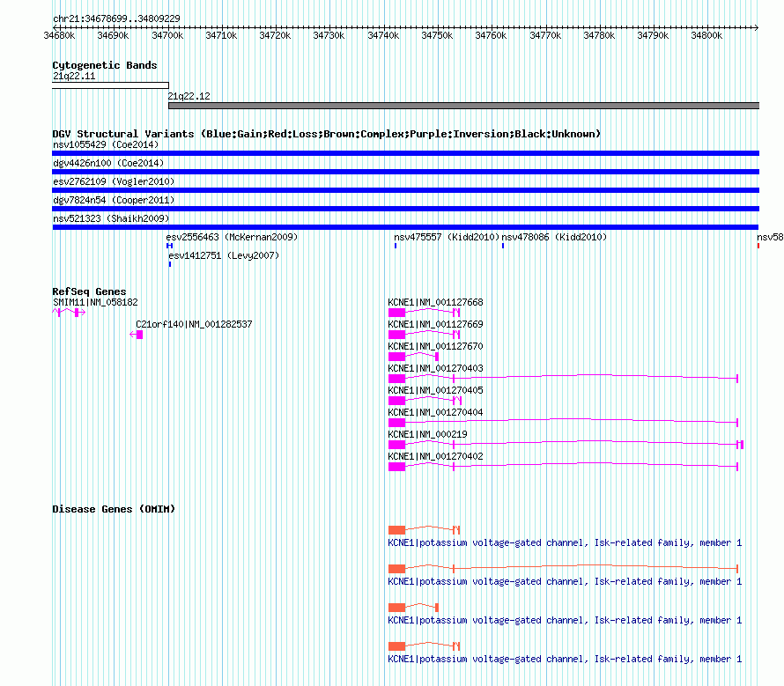Viewport: 784px width, 686px height.
Task: Select the first orange OMIM KCNE1 gene glyph
Action: click(x=424, y=530)
